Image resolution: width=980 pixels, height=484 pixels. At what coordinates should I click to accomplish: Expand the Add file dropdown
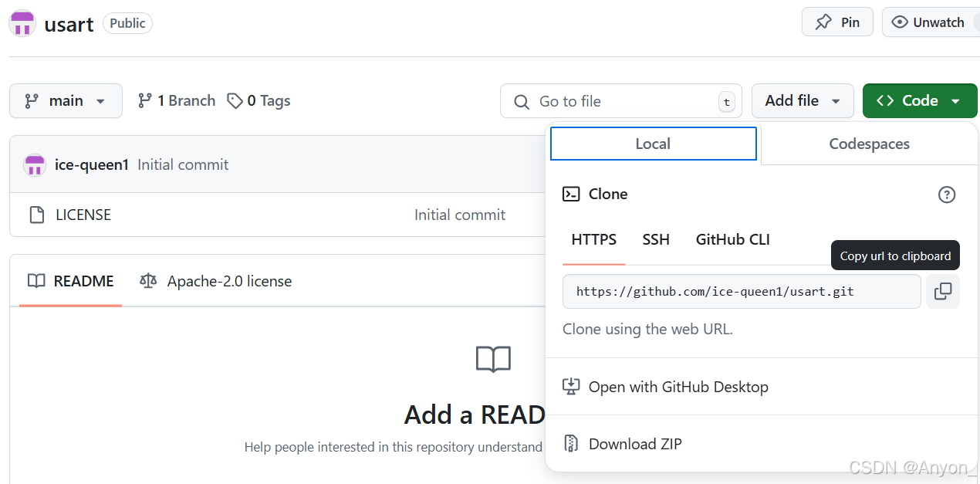click(x=803, y=101)
